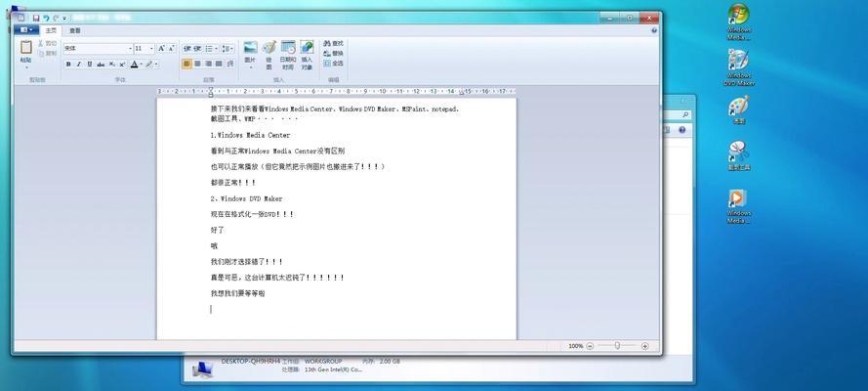Apply strikethrough formatting

pyautogui.click(x=101, y=65)
